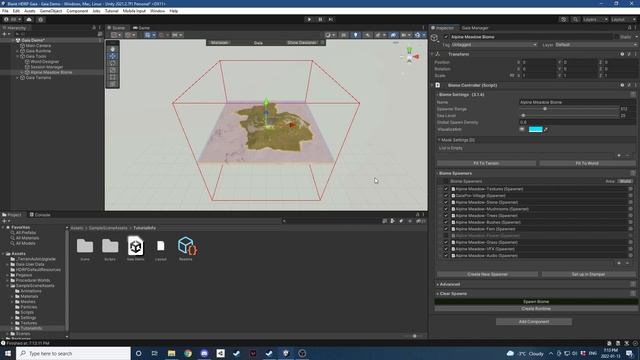Toggle the Alpine Meadow Biome active checkbox
Screen dimensions: 640x360
(446, 37)
